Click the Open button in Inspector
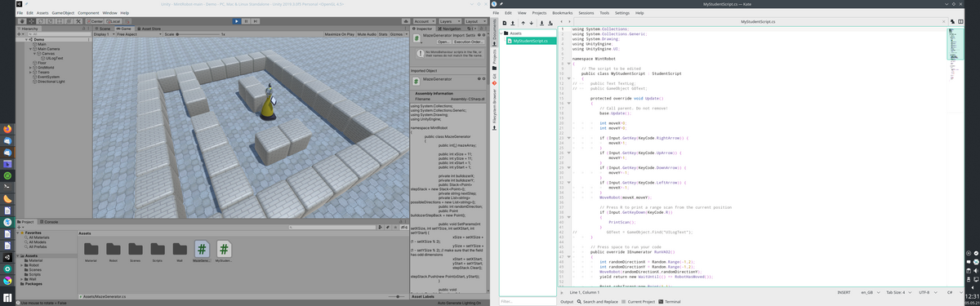The image size is (980, 306). click(443, 42)
